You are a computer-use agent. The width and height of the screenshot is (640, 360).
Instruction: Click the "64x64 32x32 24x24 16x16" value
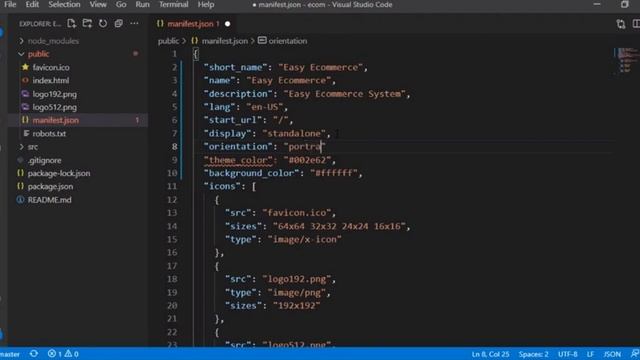click(x=339, y=226)
